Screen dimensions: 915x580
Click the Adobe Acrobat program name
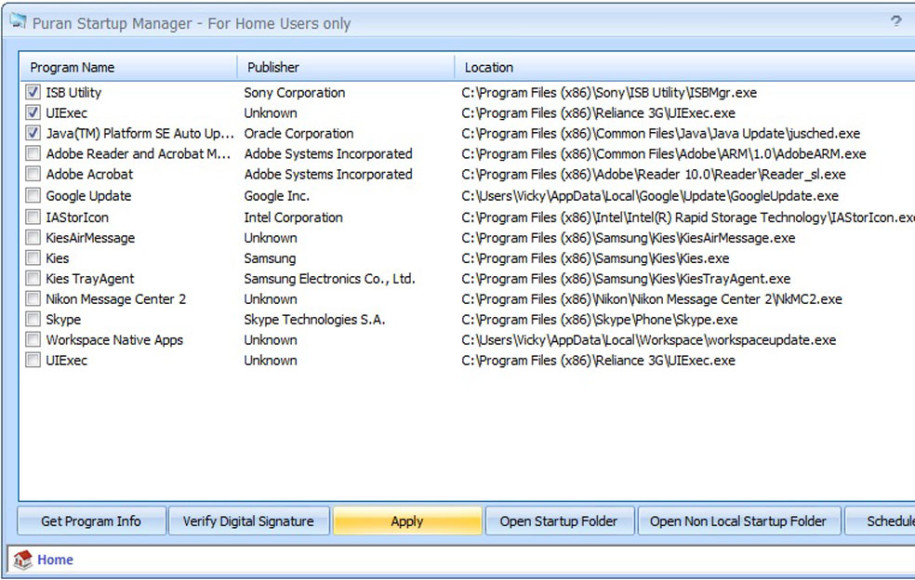pyautogui.click(x=89, y=174)
